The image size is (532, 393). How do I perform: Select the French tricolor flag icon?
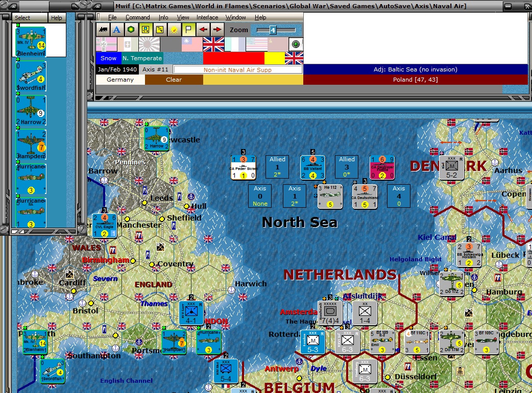tap(235, 44)
